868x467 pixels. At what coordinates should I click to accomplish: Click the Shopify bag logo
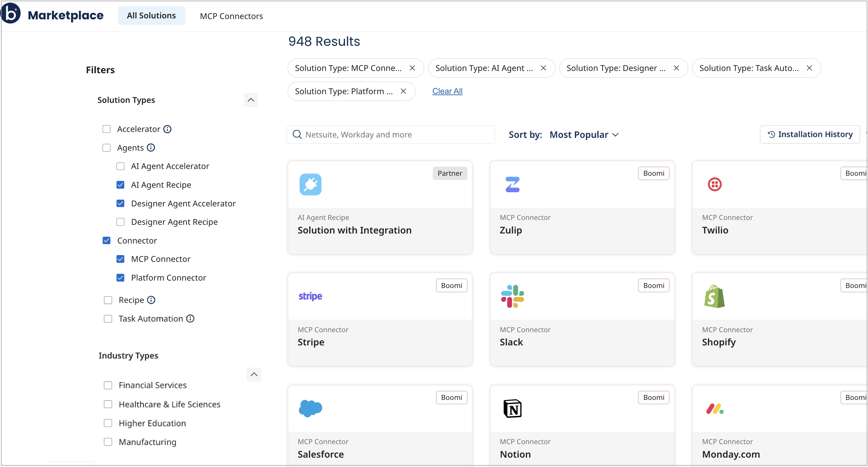pos(714,296)
